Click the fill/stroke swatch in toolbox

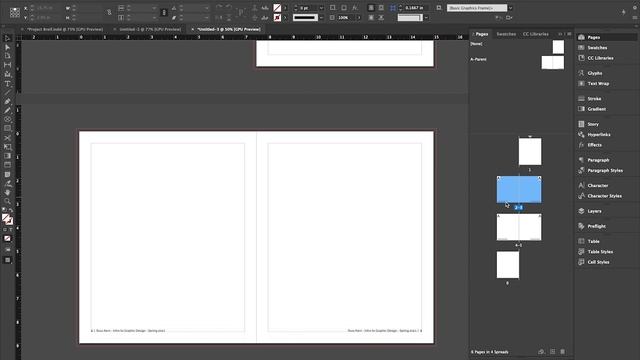click(7, 219)
